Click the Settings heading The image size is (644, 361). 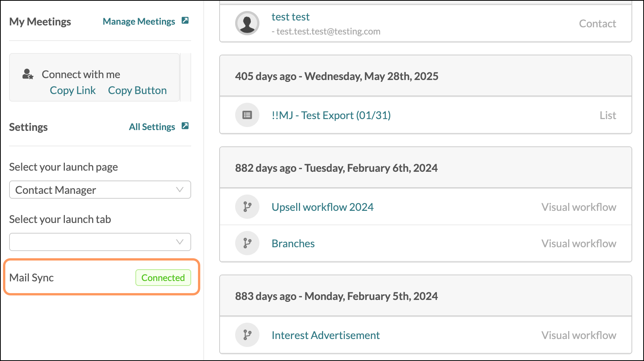point(28,127)
